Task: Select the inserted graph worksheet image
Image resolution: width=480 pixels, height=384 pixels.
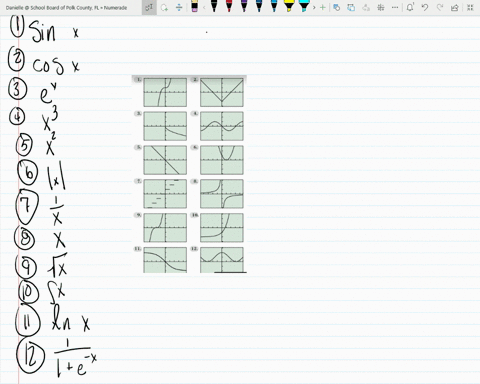Action: tap(189, 174)
